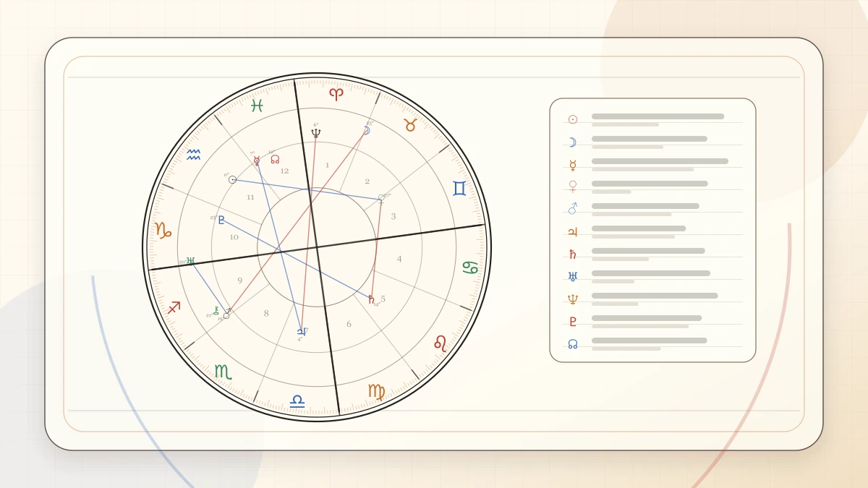Select house number 12 in the wheel
Image resolution: width=868 pixels, height=488 pixels.
coord(284,171)
